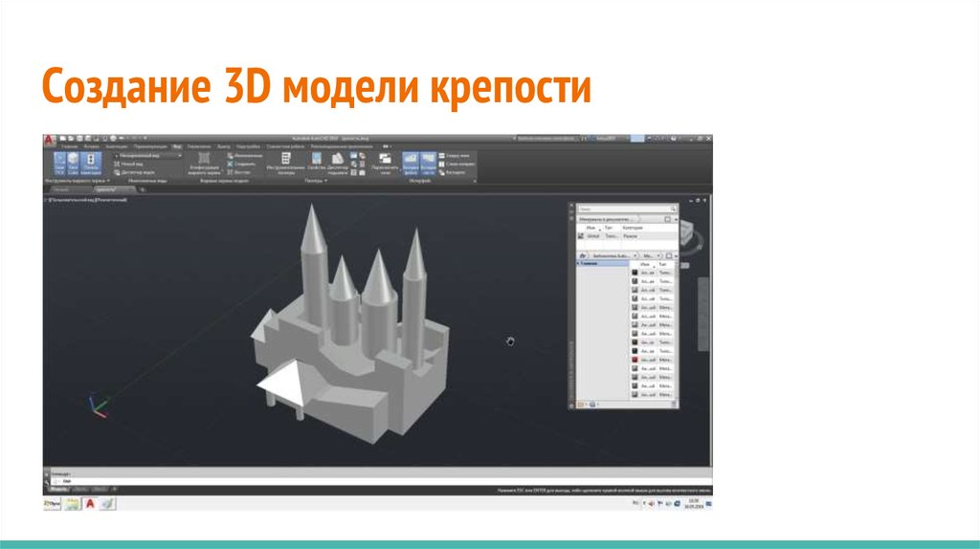Click the Switch Windows button
Image resolution: width=980 pixels, height=549 pixels.
(385, 164)
